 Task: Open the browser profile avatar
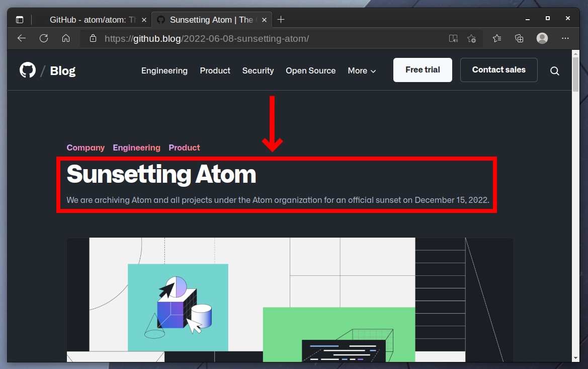tap(542, 38)
